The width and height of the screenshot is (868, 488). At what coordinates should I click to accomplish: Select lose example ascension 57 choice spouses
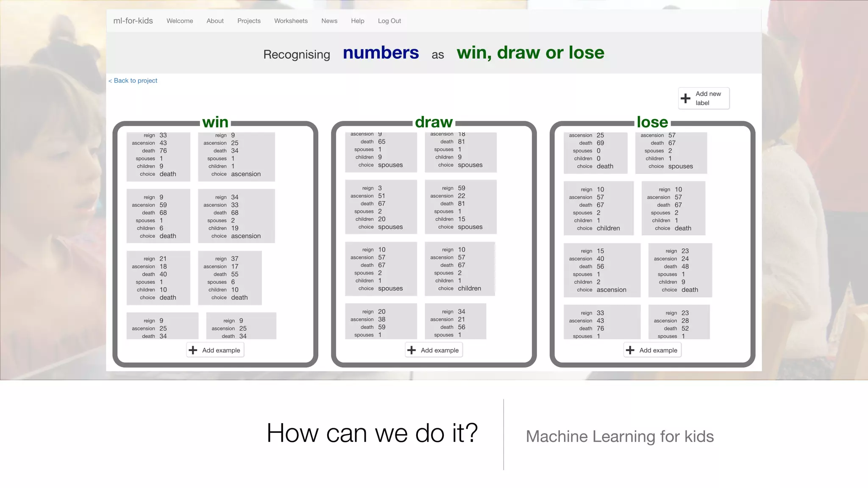click(x=671, y=153)
